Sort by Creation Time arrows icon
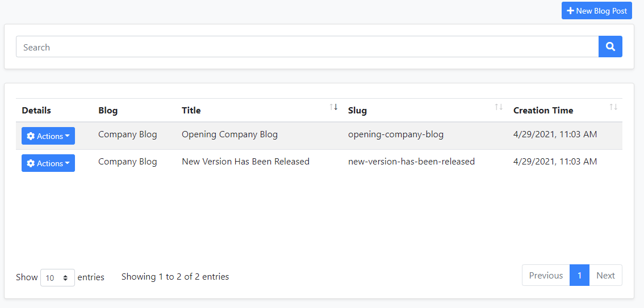The height and width of the screenshot is (308, 644). [613, 107]
